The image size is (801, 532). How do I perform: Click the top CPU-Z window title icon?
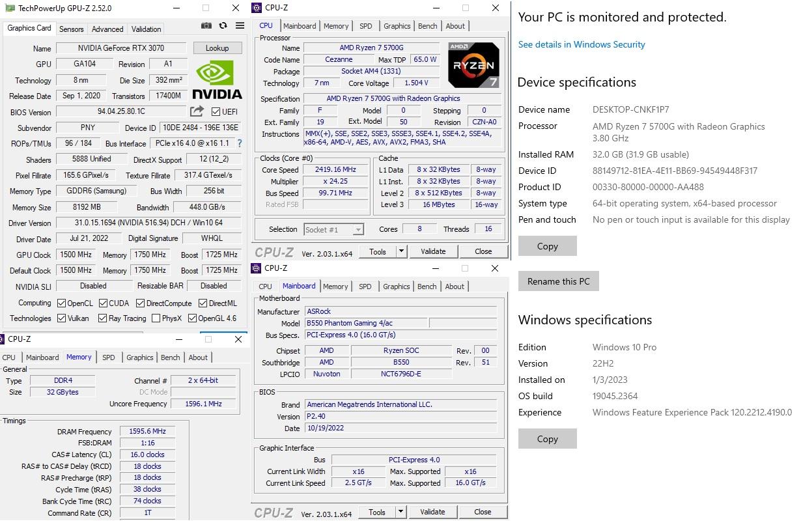(257, 8)
